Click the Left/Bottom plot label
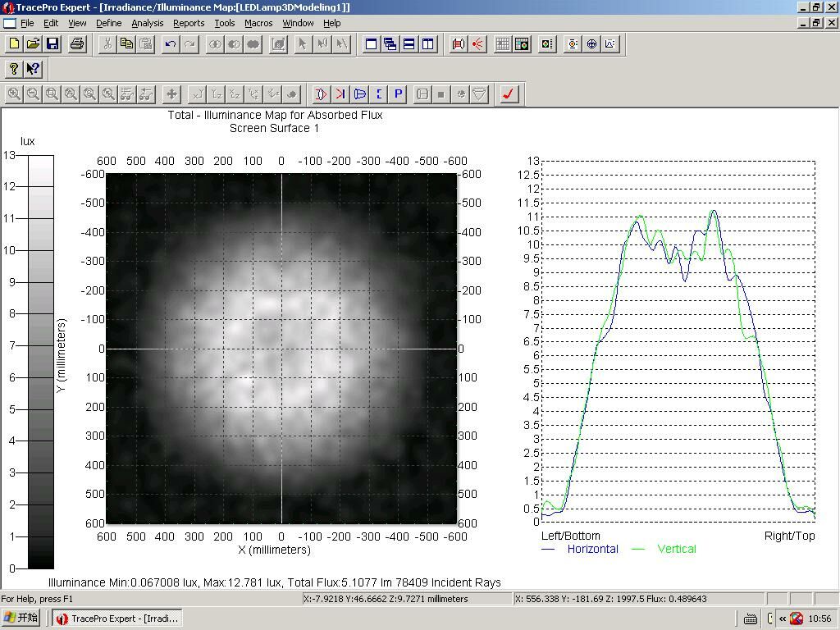Screen dimensions: 840x630 571,536
